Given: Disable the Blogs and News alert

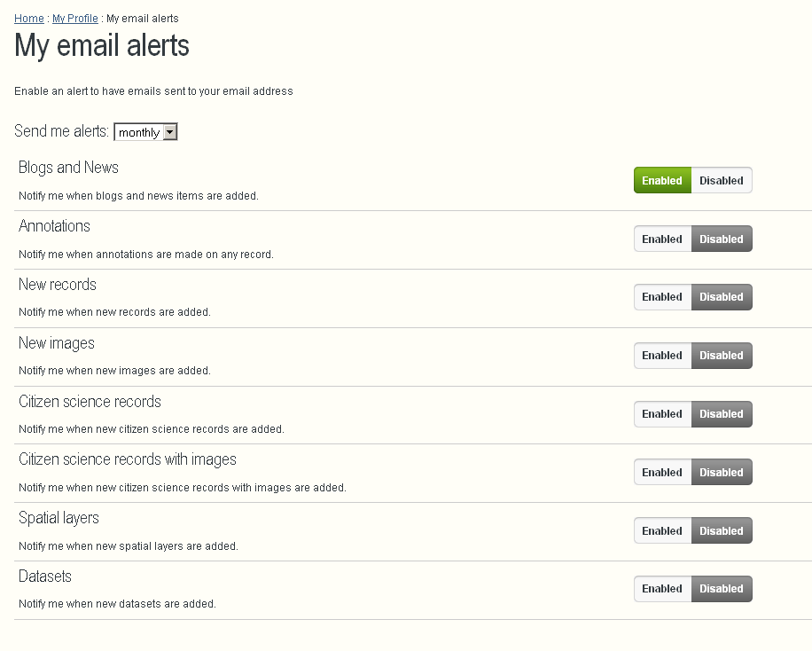Looking at the screenshot, I should 721,181.
